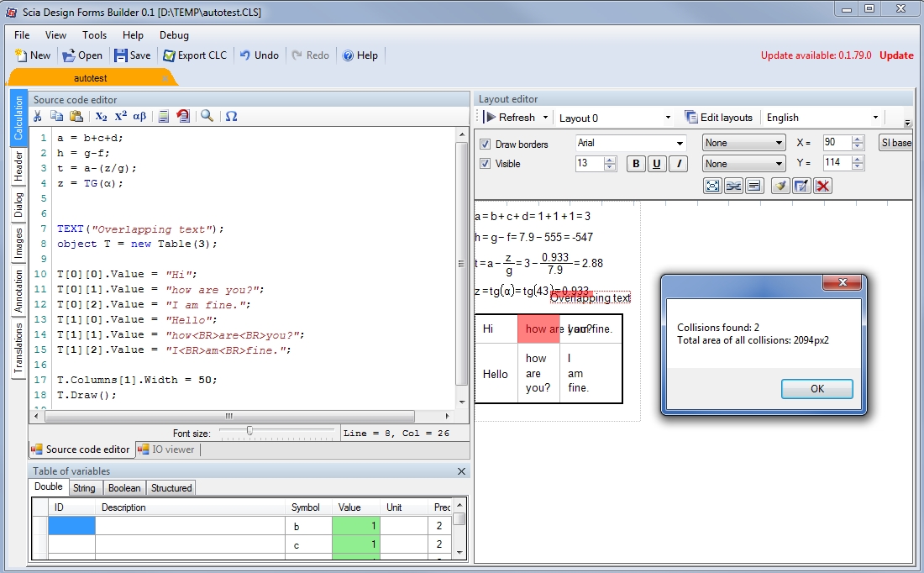
Task: Click the Save toolbar button
Action: [133, 55]
